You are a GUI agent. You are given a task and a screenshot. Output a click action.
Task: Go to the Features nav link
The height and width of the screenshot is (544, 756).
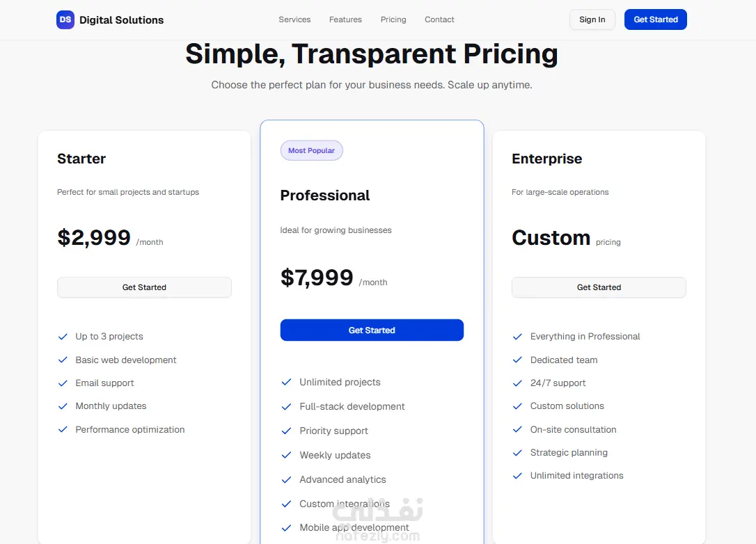pos(345,19)
